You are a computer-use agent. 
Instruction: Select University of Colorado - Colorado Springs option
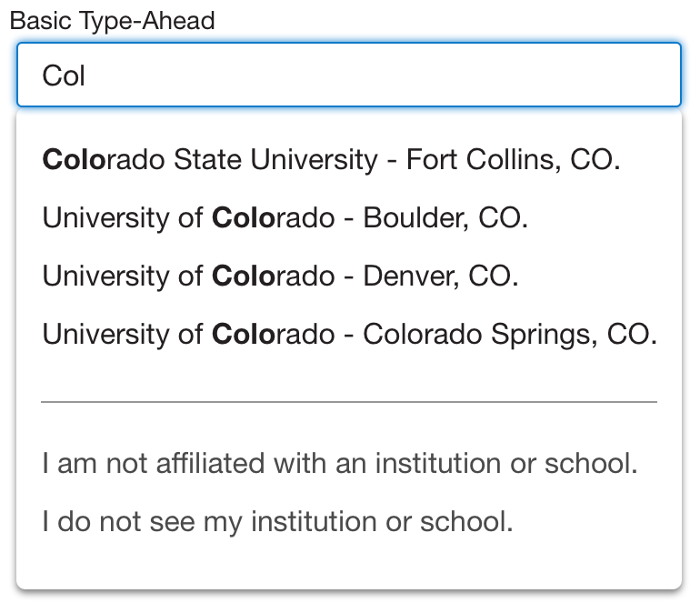pos(349,335)
